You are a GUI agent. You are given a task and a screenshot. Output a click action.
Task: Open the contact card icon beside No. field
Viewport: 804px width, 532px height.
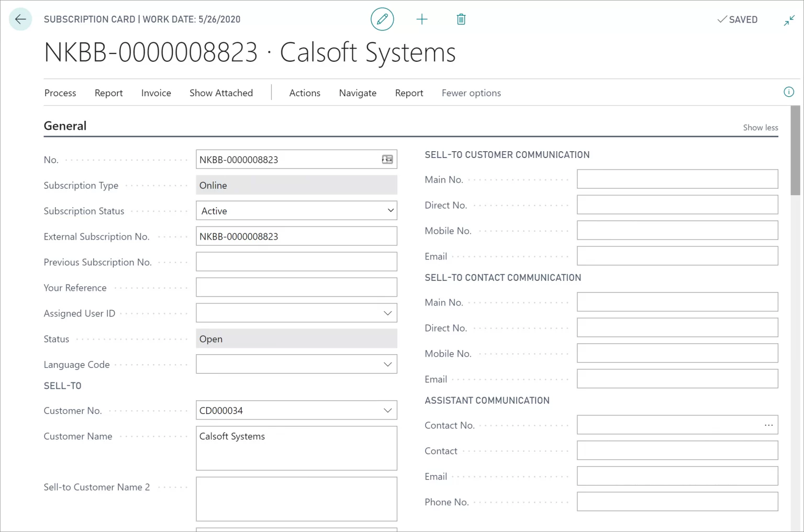(x=387, y=159)
